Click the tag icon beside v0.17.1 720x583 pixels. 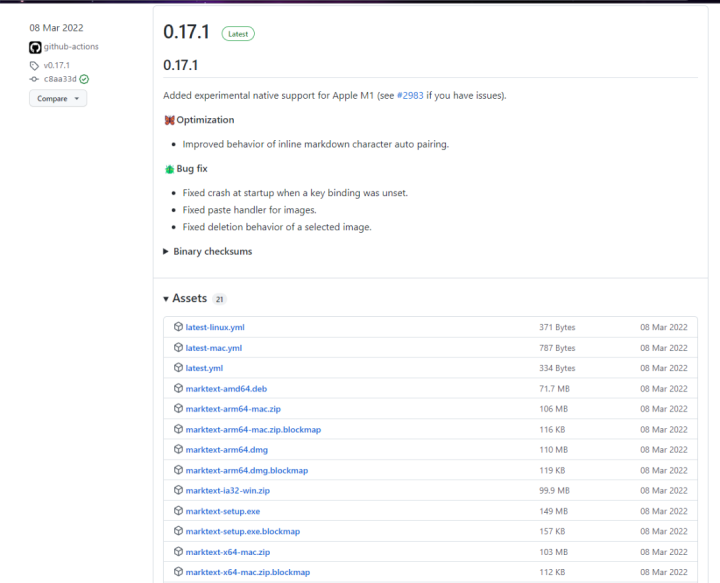click(34, 66)
